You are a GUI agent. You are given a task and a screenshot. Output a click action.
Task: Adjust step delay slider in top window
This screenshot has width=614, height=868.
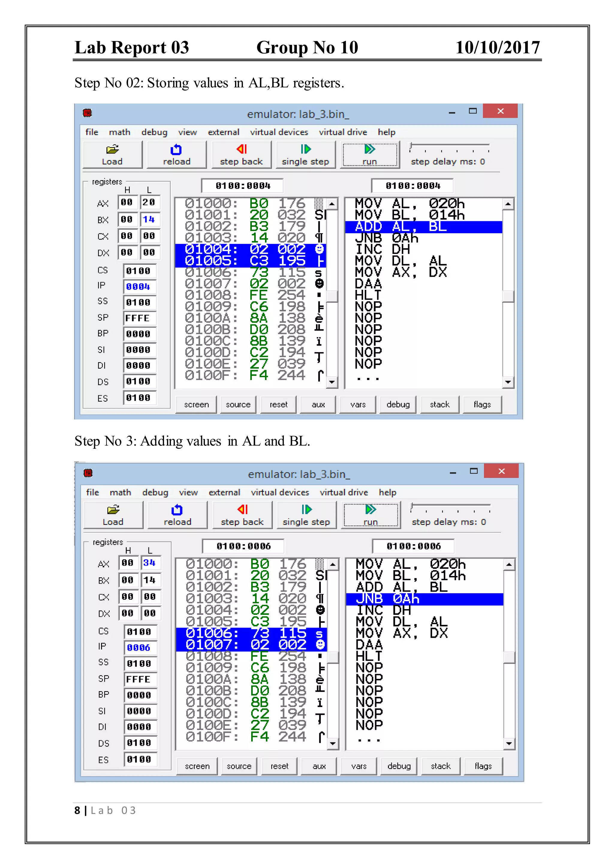tap(449, 147)
